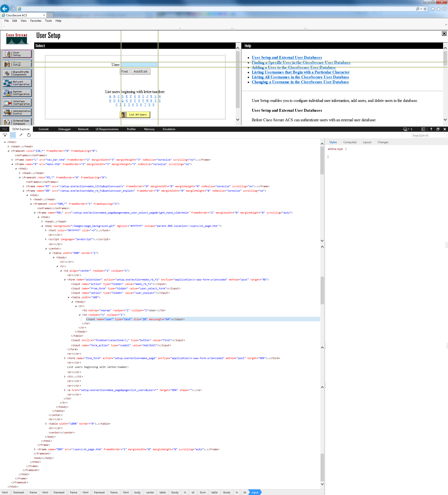The image size is (448, 495).
Task: Switch to the Debugger tab
Action: tap(65, 129)
